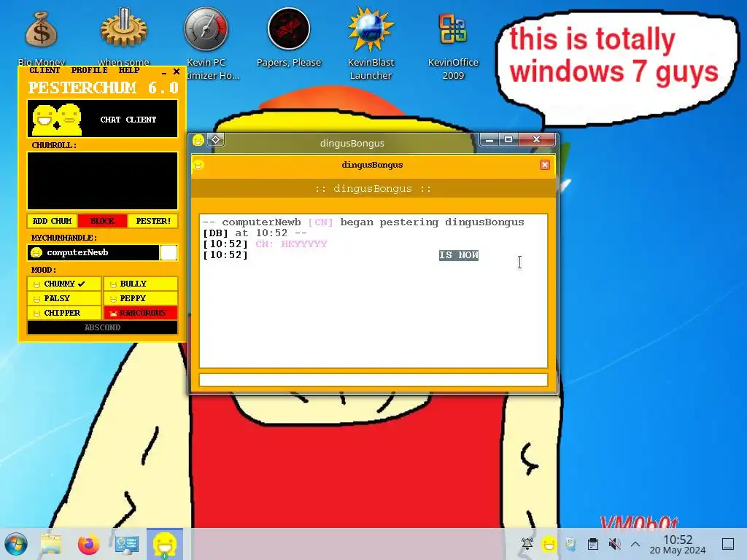Click the ABSCOND button
Viewport: 747px width, 560px height.
point(102,327)
